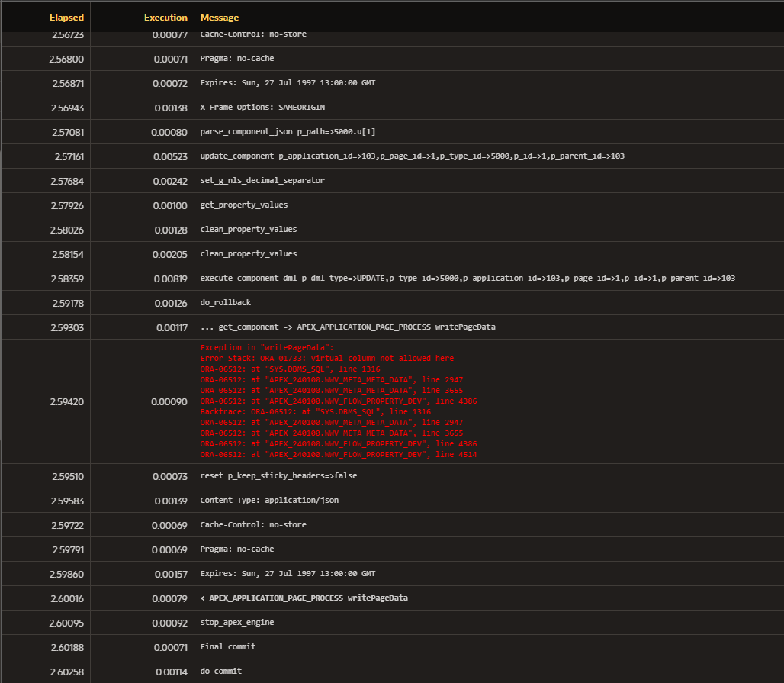This screenshot has width=784, height=683.
Task: Click execution time value 0.00819
Action: click(169, 279)
